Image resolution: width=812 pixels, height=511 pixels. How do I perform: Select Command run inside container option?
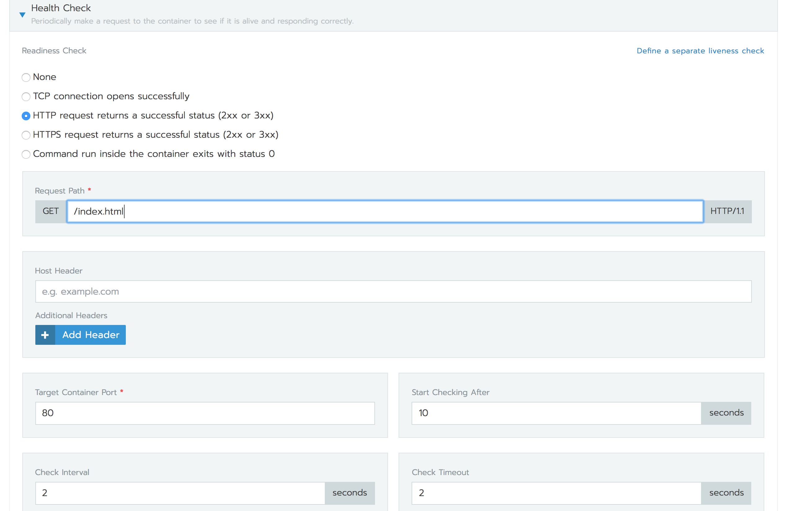pos(26,154)
